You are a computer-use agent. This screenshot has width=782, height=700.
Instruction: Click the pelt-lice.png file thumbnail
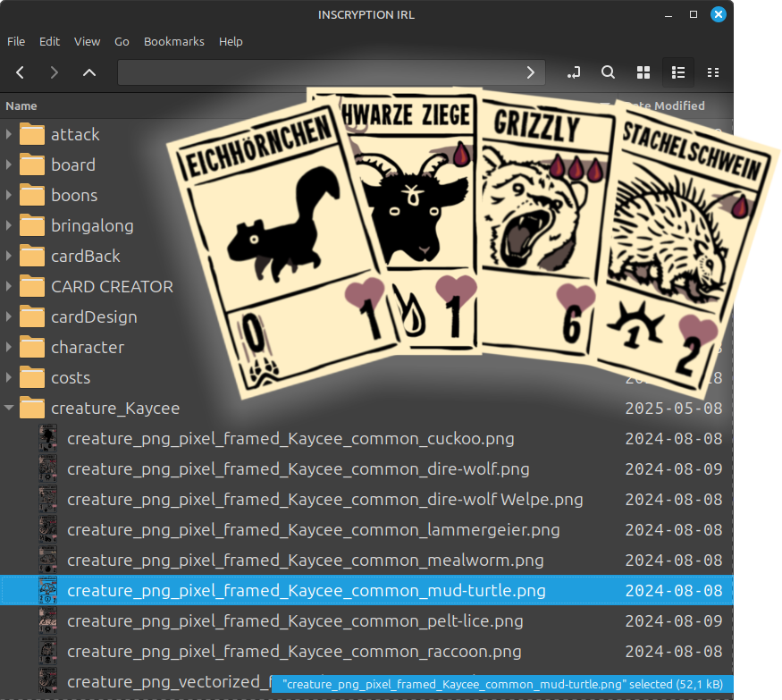click(48, 620)
